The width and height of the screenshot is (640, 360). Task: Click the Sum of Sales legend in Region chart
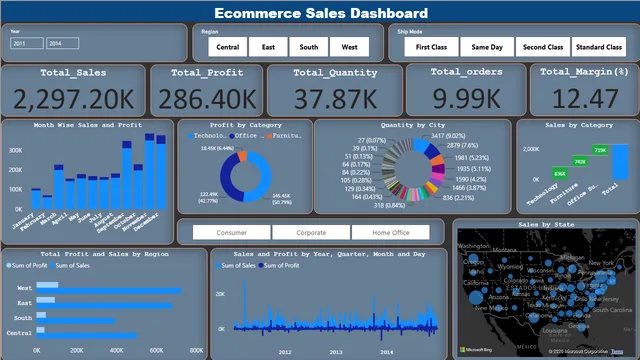click(x=70, y=265)
